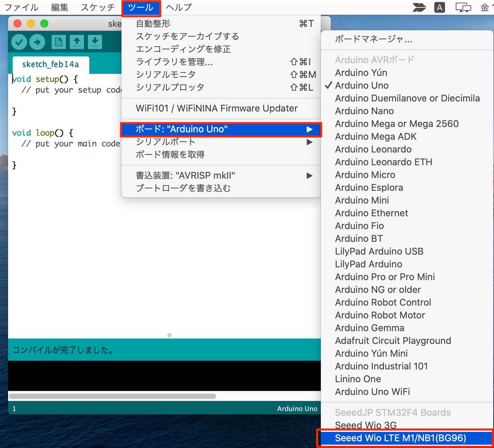Expand the シリアルポート submenu

(x=221, y=142)
